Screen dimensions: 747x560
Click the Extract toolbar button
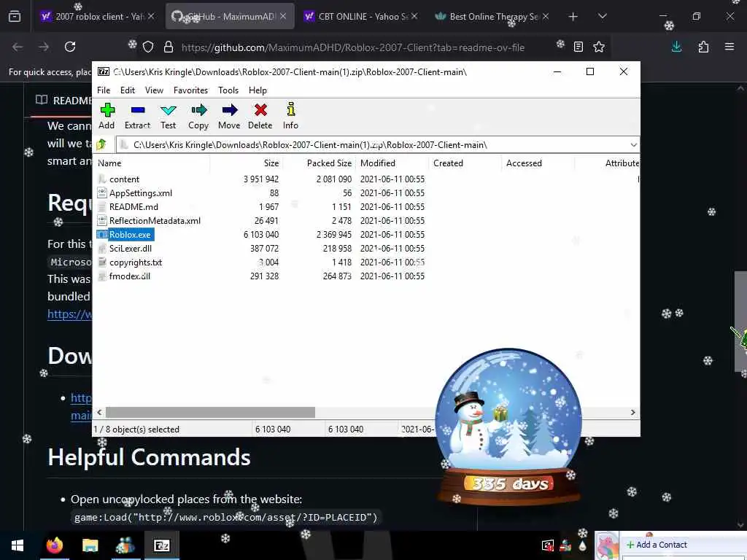[137, 116]
